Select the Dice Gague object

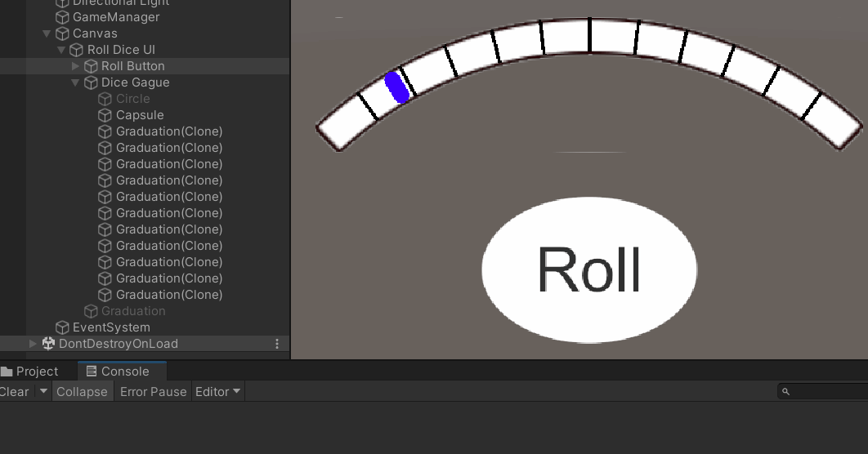(x=135, y=82)
